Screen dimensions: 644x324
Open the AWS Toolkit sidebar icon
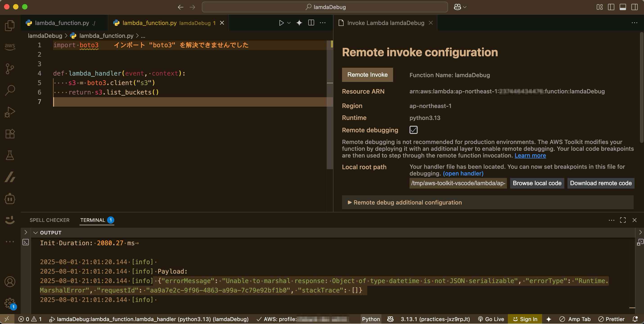(x=10, y=46)
